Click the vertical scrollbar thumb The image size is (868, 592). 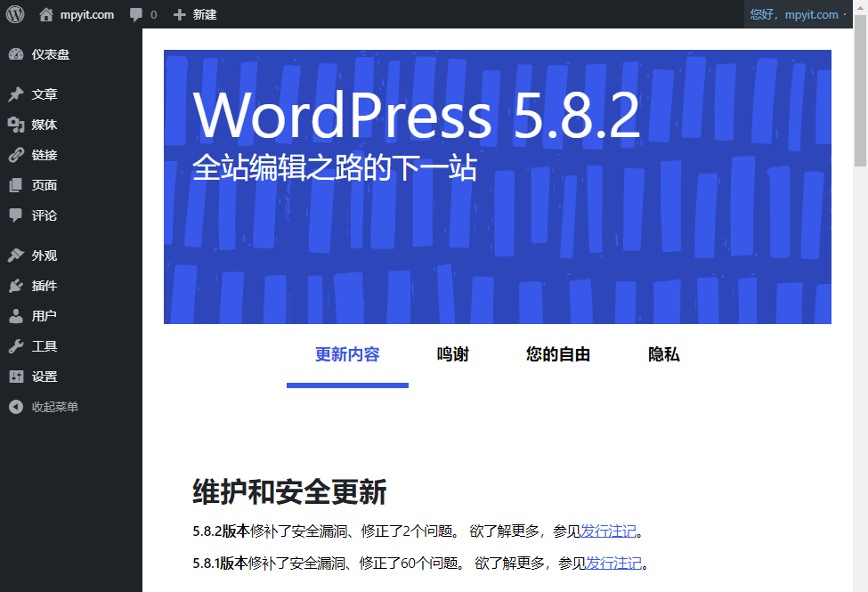(860, 91)
